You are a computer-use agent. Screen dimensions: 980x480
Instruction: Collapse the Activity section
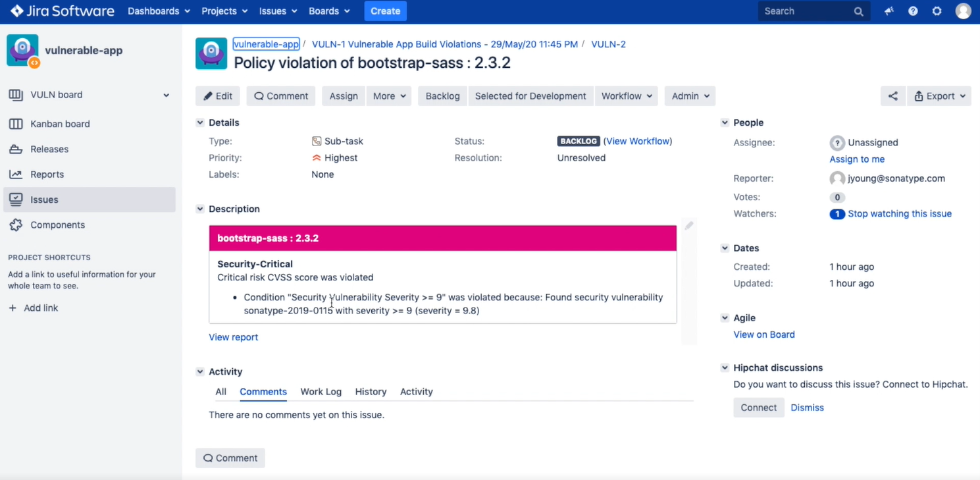[x=200, y=371]
